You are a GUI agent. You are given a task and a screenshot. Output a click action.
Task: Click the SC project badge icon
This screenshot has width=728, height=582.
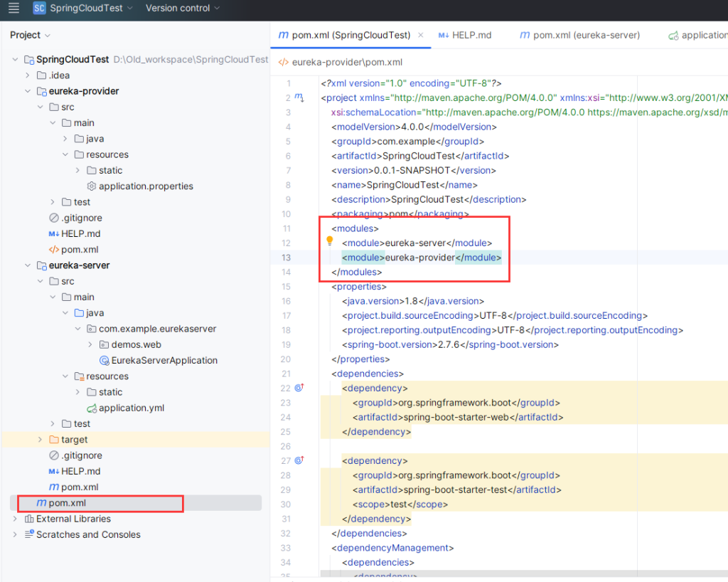click(x=39, y=9)
